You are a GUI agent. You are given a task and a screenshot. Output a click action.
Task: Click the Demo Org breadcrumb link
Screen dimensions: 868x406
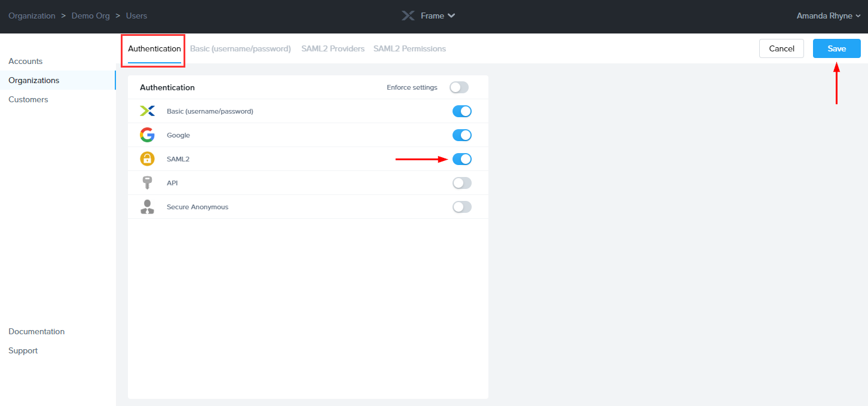click(90, 16)
